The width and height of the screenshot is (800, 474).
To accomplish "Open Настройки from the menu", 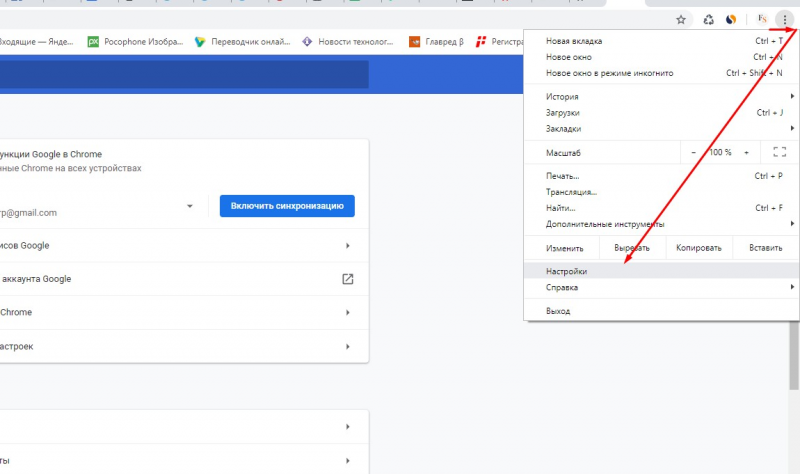I will pyautogui.click(x=661, y=271).
